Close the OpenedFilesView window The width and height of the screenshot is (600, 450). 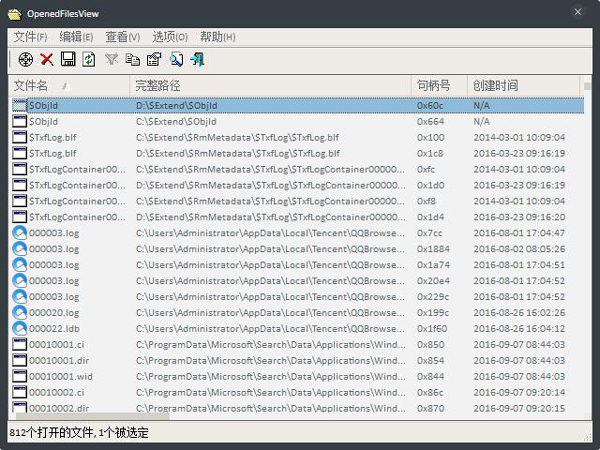click(578, 12)
